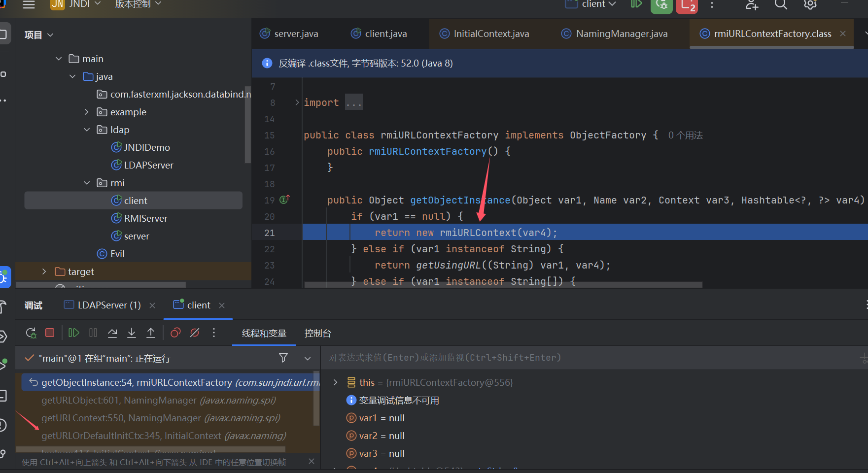Select getURLObject:601 stack frame
The width and height of the screenshot is (868, 473).
[x=159, y=400]
